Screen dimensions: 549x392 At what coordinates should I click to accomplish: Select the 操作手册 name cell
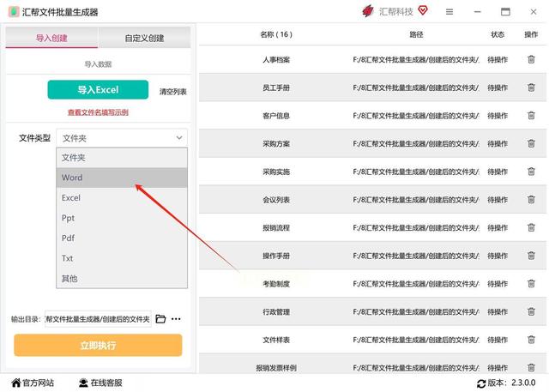276,256
